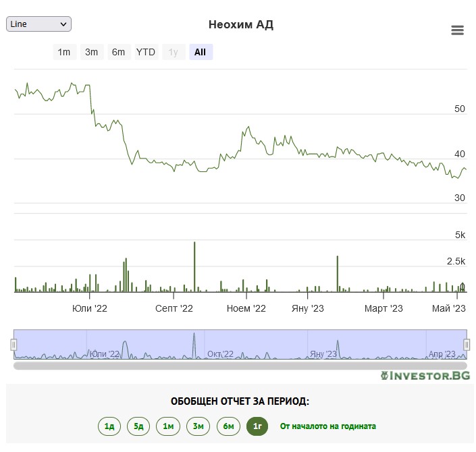Click the Investor.BG logo link

click(x=425, y=376)
